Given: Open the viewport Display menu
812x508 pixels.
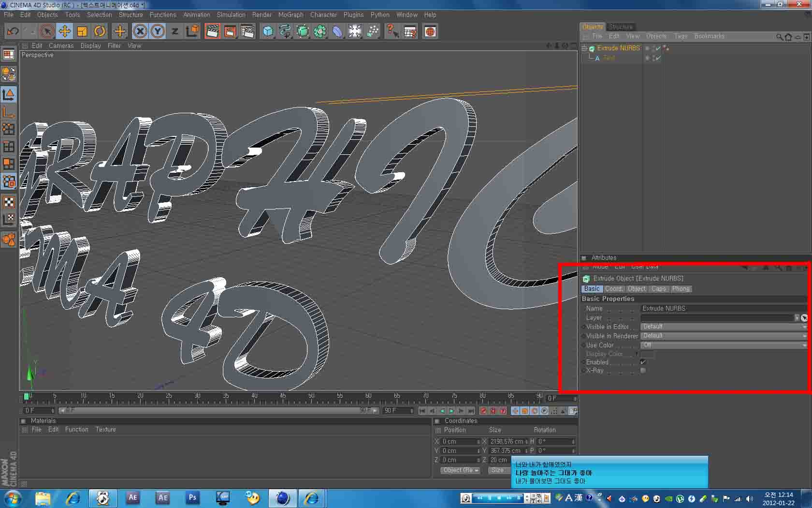Looking at the screenshot, I should coord(91,46).
